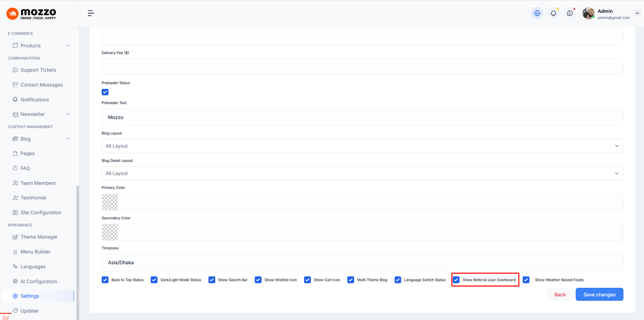Click the Back button
The height and width of the screenshot is (320, 644).
(560, 295)
